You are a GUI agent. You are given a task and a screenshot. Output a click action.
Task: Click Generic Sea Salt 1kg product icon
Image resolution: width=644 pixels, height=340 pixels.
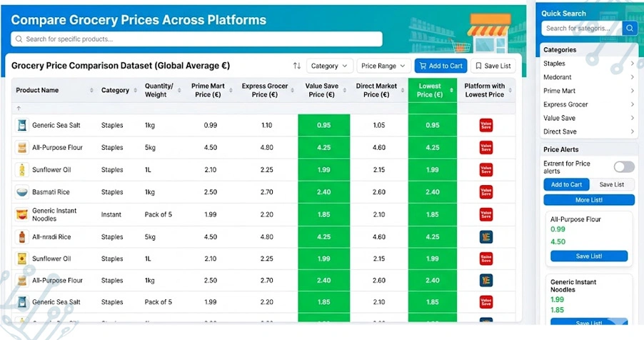[x=22, y=125]
